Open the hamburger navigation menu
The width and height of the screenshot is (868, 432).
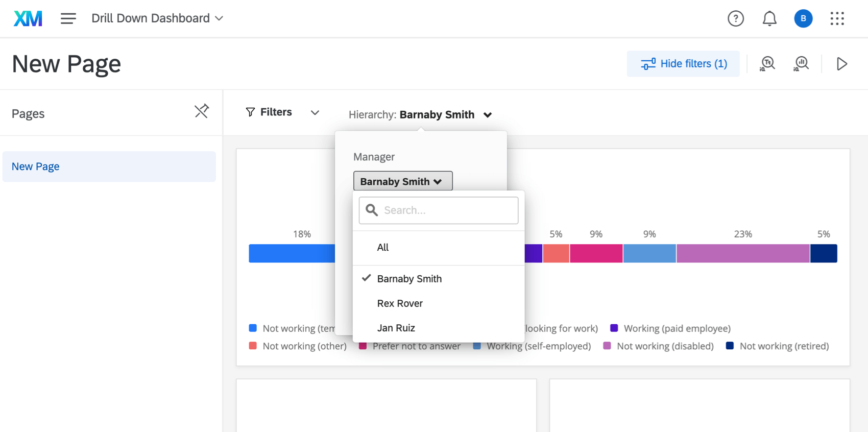point(68,18)
